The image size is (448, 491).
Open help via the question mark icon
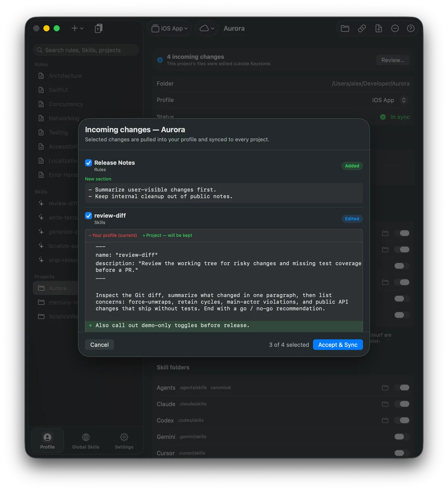coord(411,28)
